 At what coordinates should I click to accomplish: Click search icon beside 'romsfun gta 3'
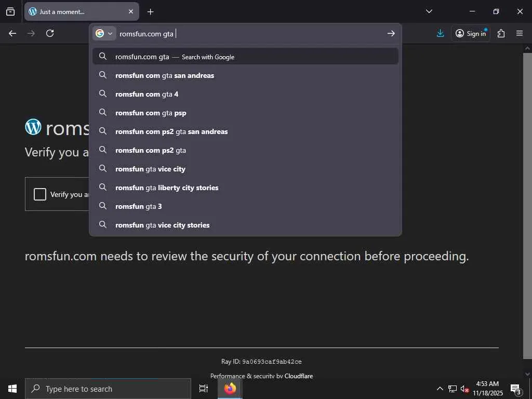click(x=103, y=206)
